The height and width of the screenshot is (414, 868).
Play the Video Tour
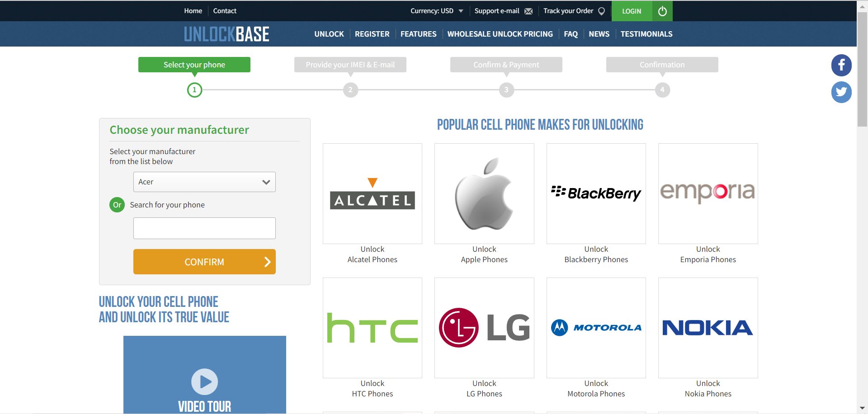[204, 381]
